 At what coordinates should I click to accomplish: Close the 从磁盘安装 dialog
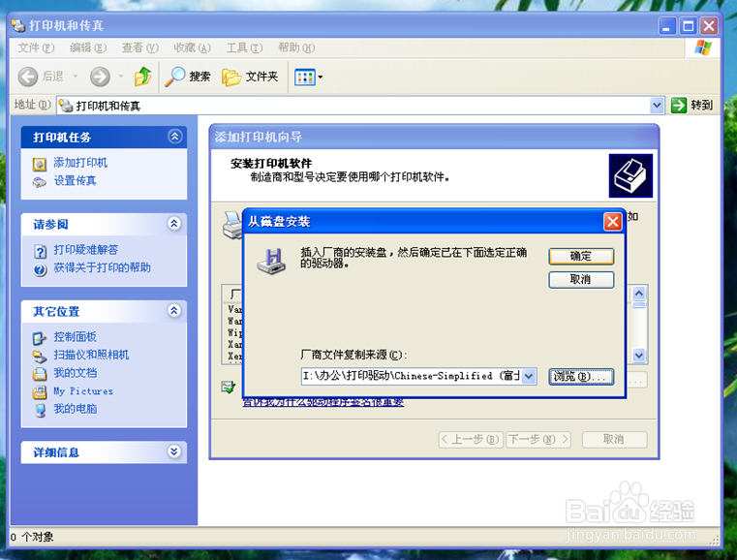coord(612,222)
